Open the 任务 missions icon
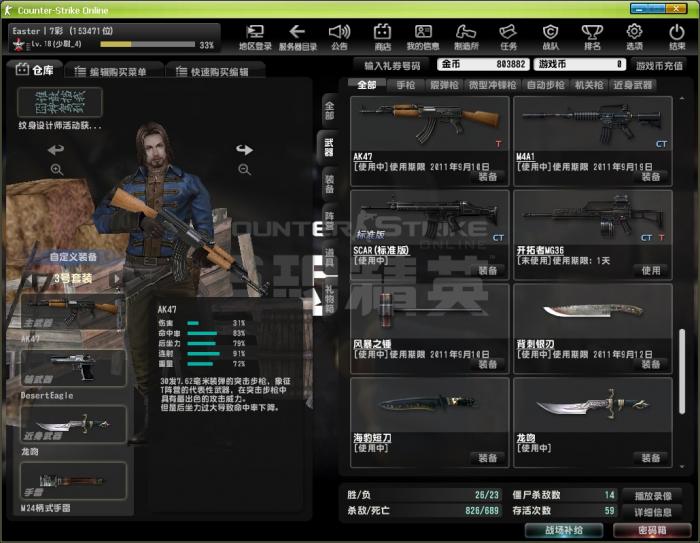The height and width of the screenshot is (543, 700). pyautogui.click(x=508, y=37)
